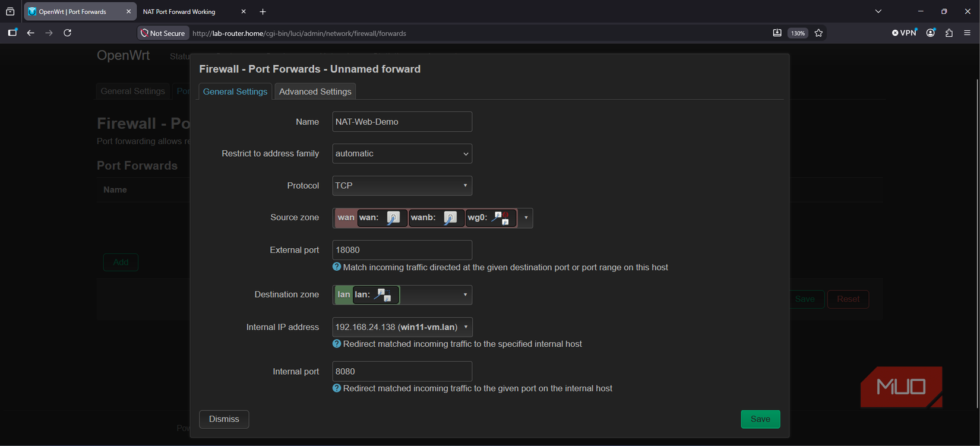Bookmark page with star icon

(x=818, y=33)
